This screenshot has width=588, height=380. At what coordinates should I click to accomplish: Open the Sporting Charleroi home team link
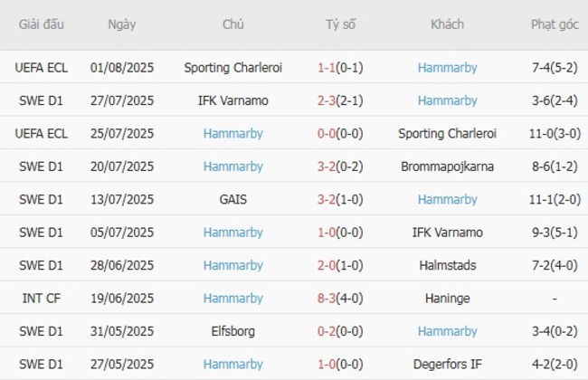click(x=232, y=67)
